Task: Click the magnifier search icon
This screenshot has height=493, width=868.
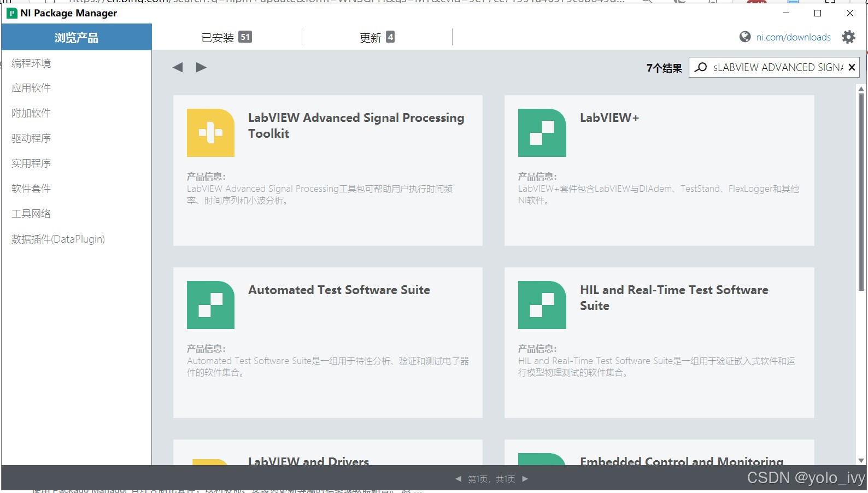Action: [701, 67]
